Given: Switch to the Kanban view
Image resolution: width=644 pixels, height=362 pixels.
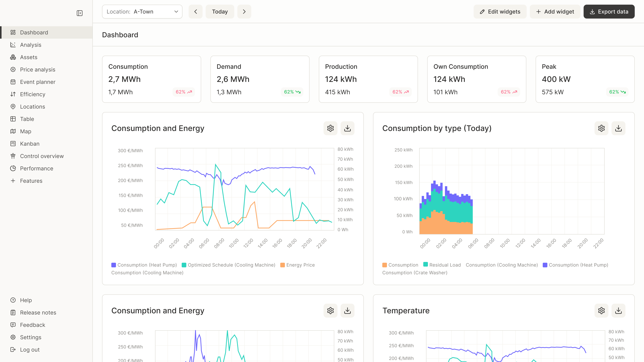Looking at the screenshot, I should point(30,143).
